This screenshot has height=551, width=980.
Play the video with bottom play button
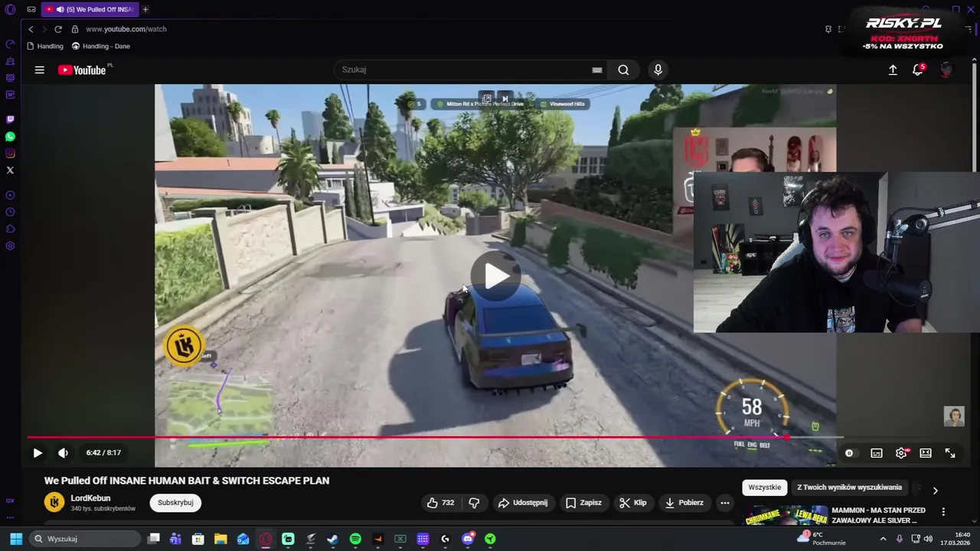click(38, 452)
